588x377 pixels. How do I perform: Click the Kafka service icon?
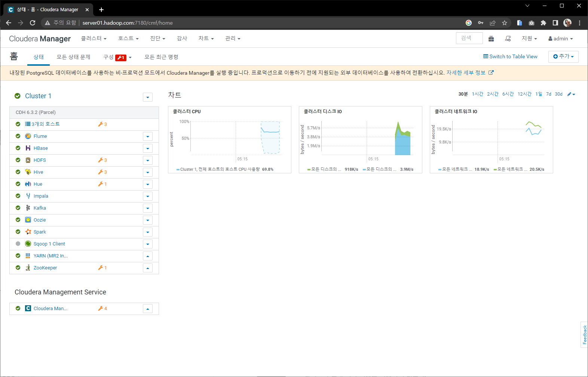pyautogui.click(x=28, y=208)
